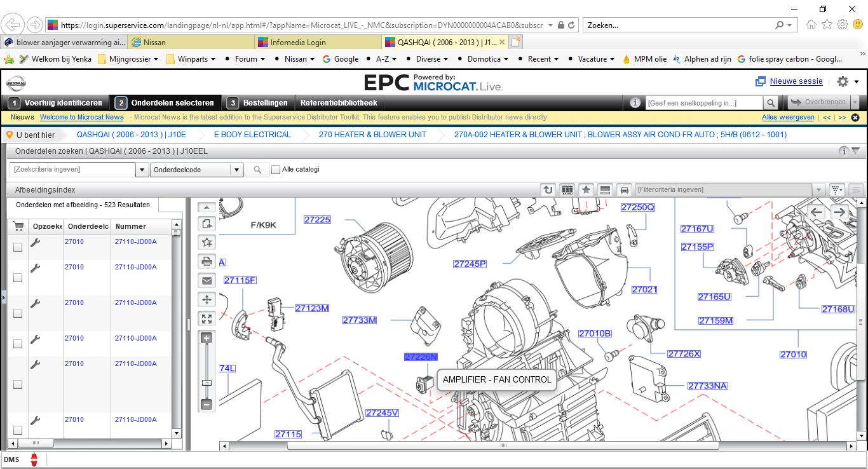Viewport: 868px width, 469px height.
Task: Zoom out with the minus button
Action: [207, 404]
